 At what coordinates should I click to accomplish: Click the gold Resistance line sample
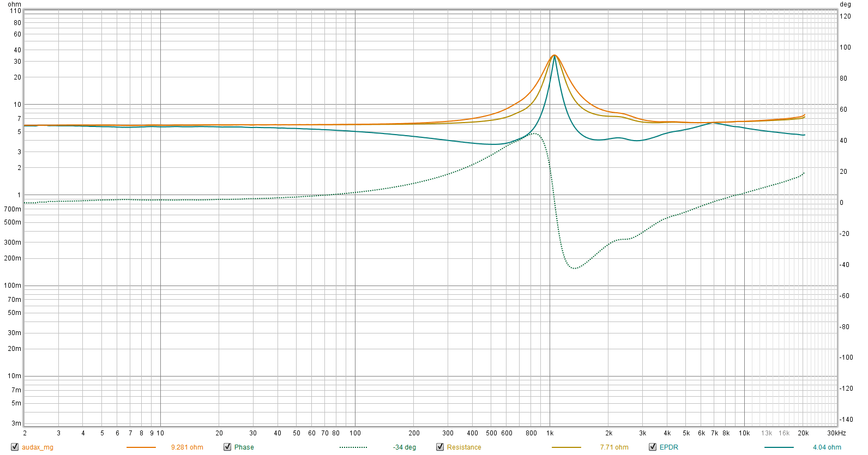click(x=566, y=447)
